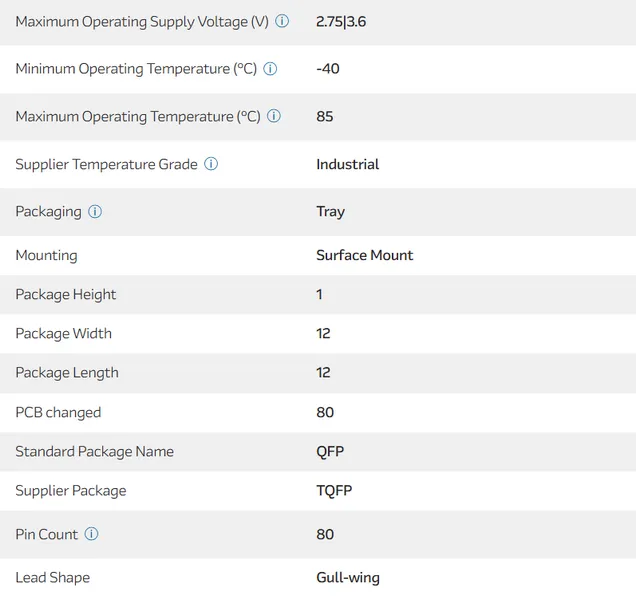Show info tooltip for Pin Count
Screen dimensions: 636x600
coord(91,534)
